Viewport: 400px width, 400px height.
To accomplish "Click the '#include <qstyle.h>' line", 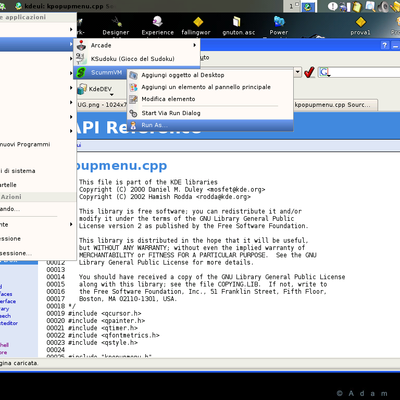I will (103, 343).
